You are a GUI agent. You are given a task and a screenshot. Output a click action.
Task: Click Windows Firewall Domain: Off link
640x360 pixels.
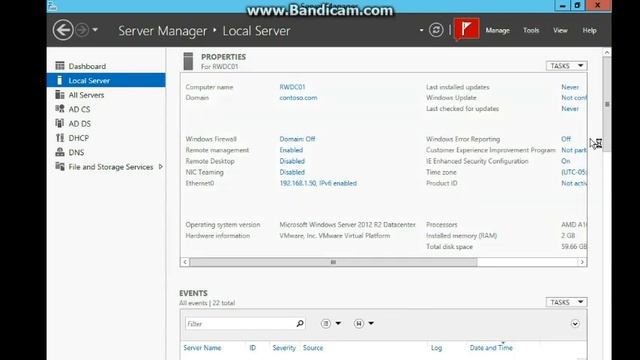[297, 139]
